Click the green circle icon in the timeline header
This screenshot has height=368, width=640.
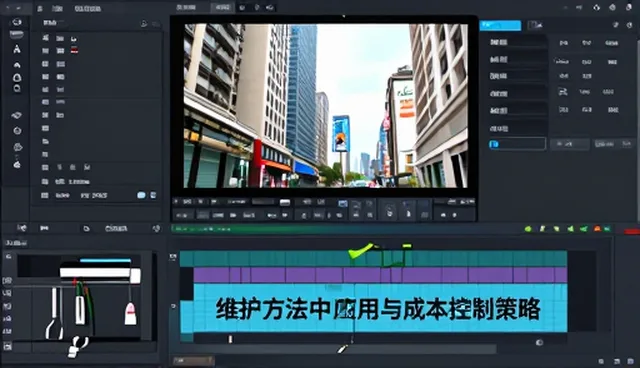(528, 229)
